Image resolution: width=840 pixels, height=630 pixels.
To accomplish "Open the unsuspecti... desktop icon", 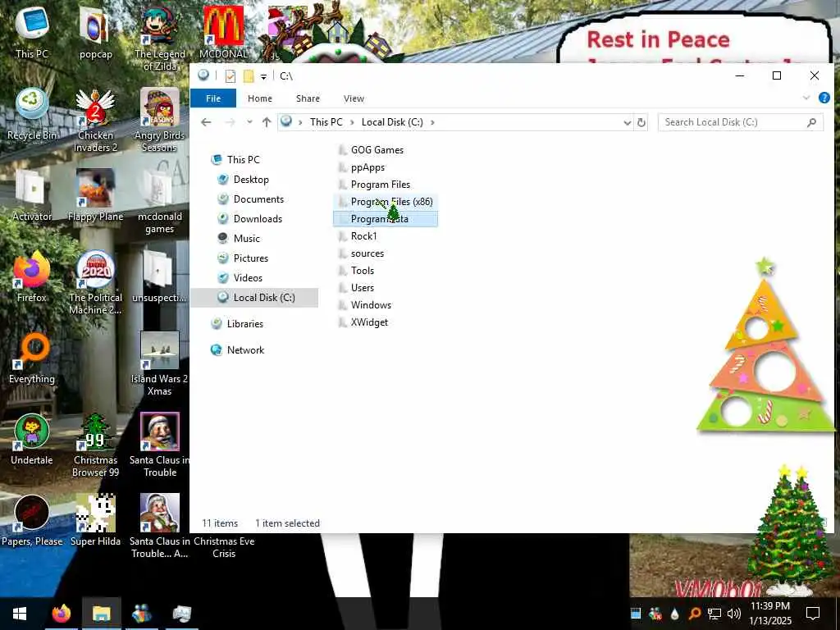I will pyautogui.click(x=159, y=276).
